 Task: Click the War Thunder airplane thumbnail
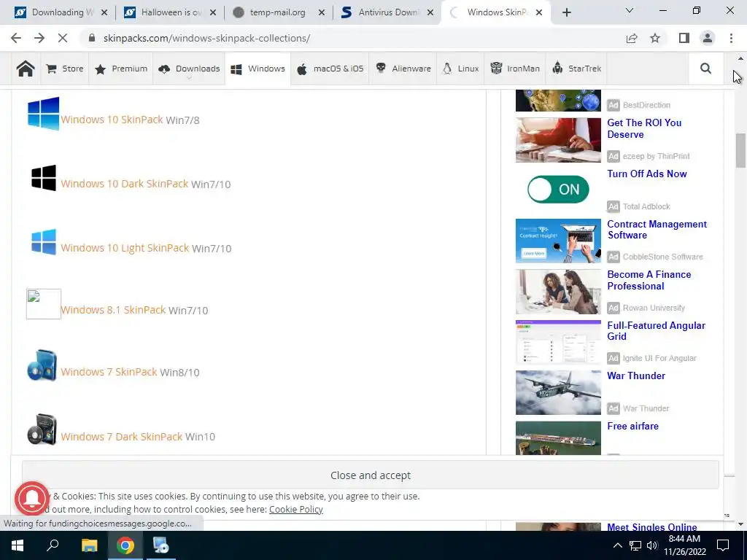click(558, 392)
